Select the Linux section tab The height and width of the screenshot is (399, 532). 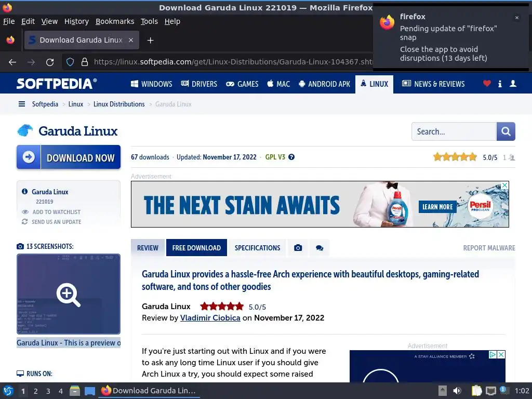coord(374,84)
